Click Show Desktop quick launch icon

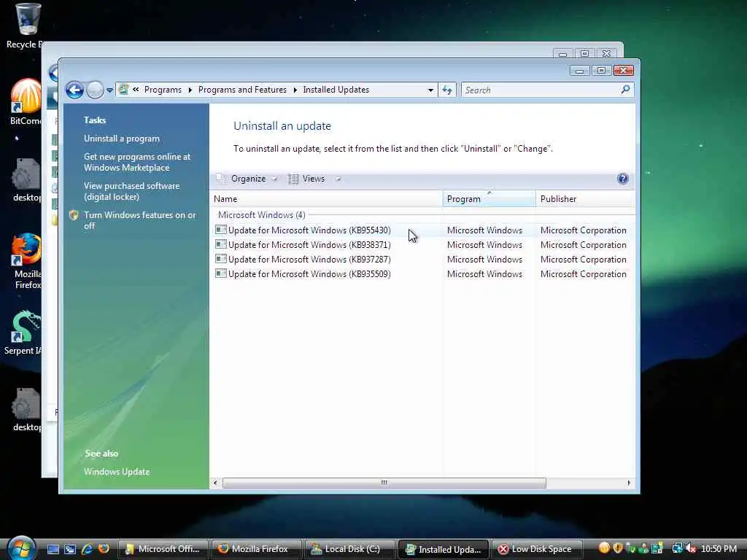coord(53,549)
